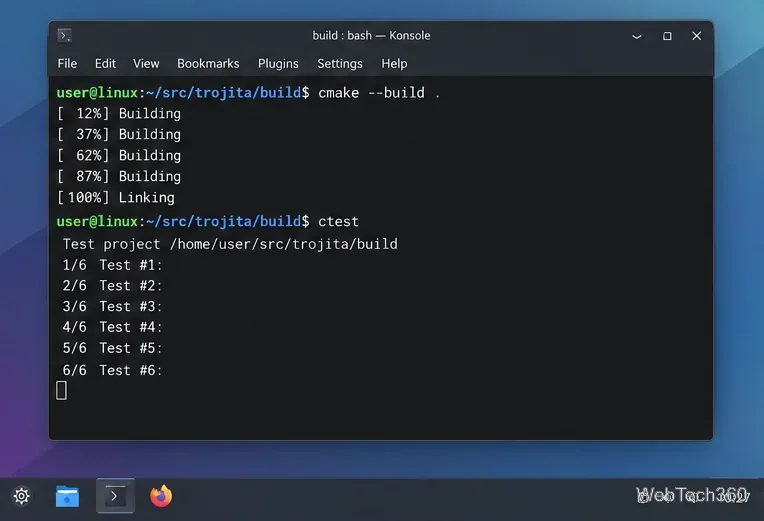The height and width of the screenshot is (521, 764).
Task: Click the '5/6 Test #5:' line
Action: coord(112,348)
